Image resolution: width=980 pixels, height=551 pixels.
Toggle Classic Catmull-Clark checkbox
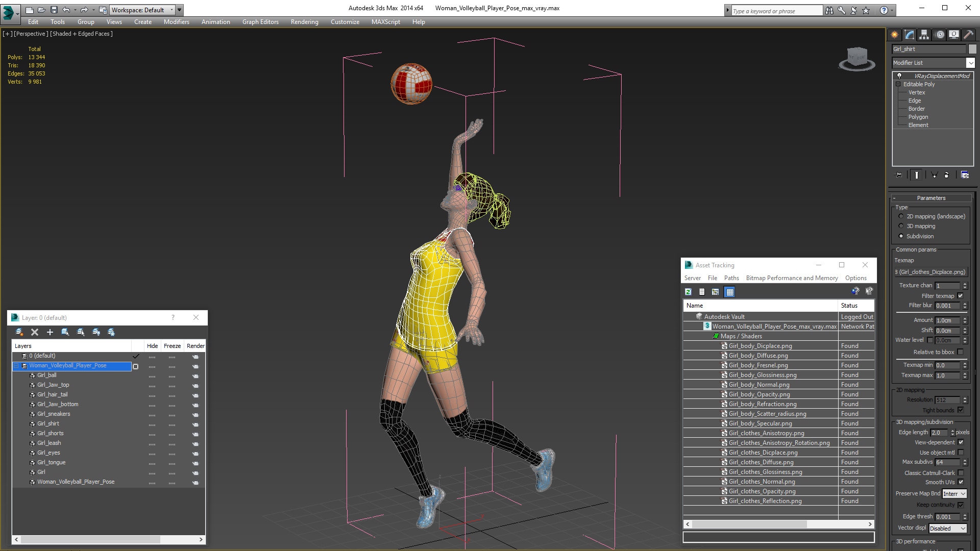coord(961,473)
